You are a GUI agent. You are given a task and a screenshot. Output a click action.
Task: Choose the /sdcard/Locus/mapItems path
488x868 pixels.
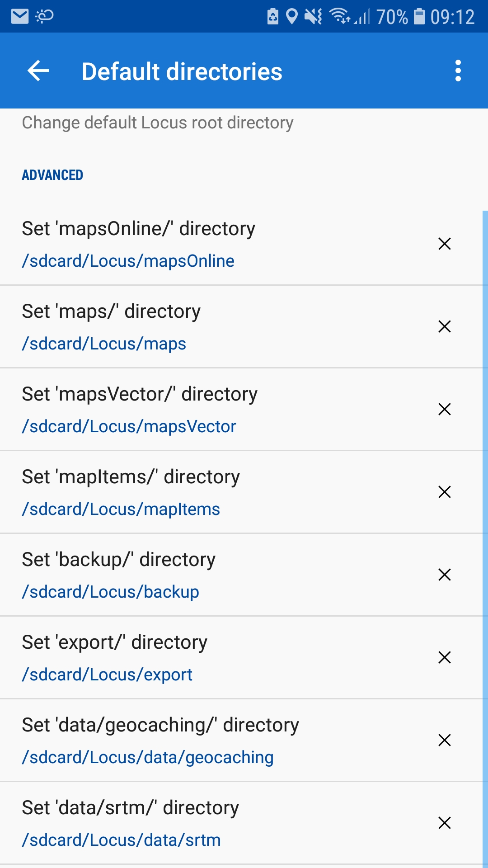(x=121, y=509)
